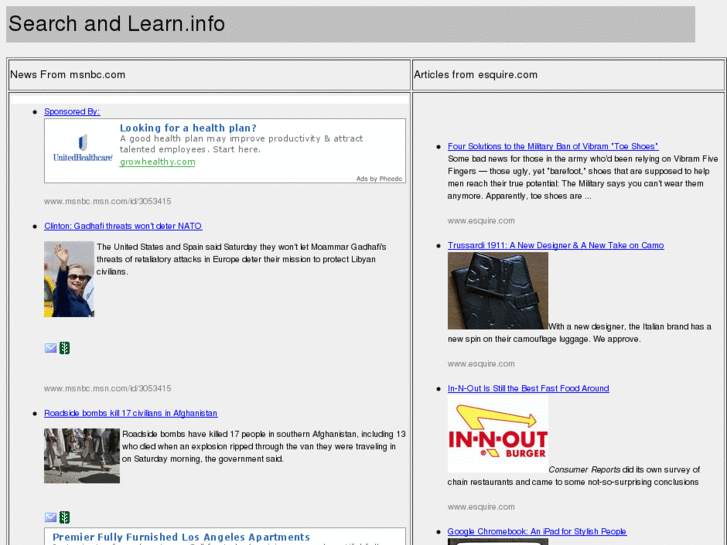
Task: Click 'Articles from esquire.com' column header
Action: 475,75
